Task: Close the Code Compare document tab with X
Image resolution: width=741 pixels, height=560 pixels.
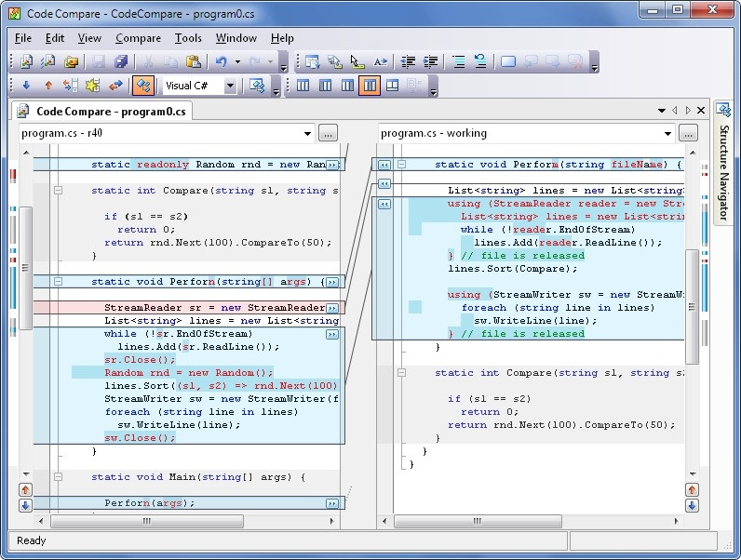Action: tap(701, 111)
